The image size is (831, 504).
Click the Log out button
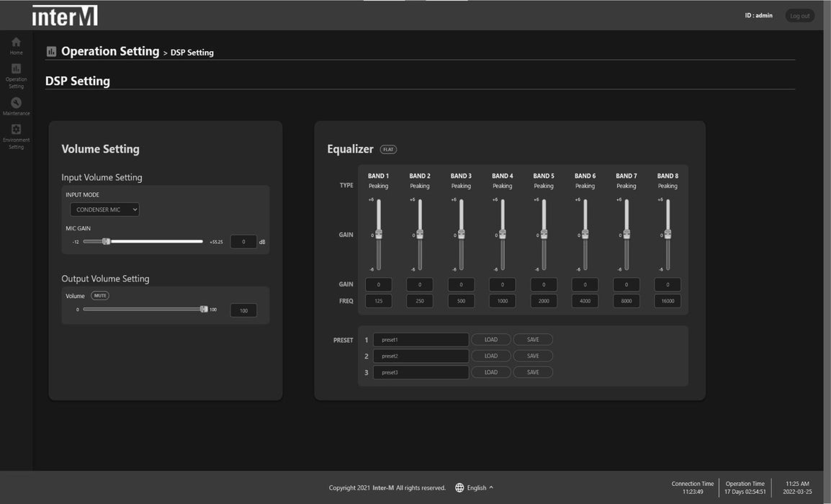pos(799,16)
